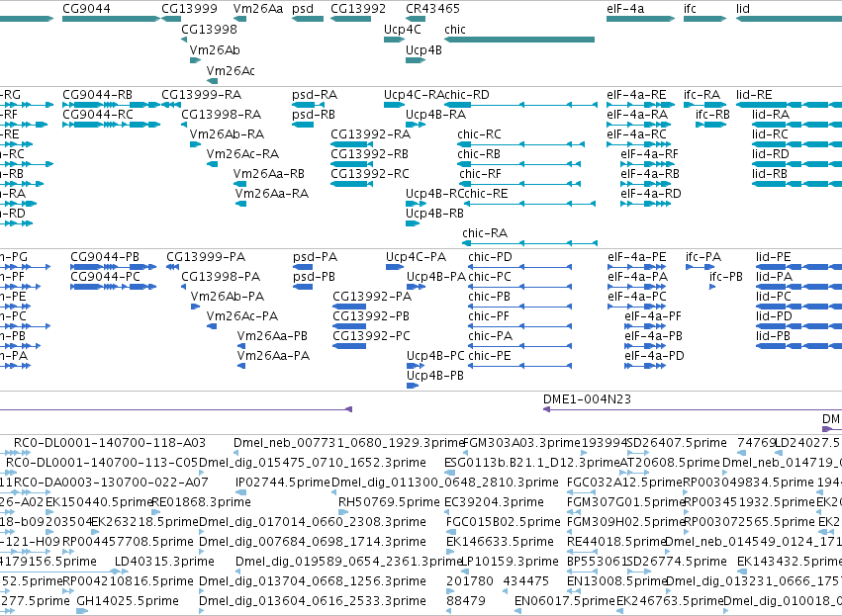The image size is (842, 616).
Task: Open the eIF-4a-RD transcript label
Action: click(651, 194)
